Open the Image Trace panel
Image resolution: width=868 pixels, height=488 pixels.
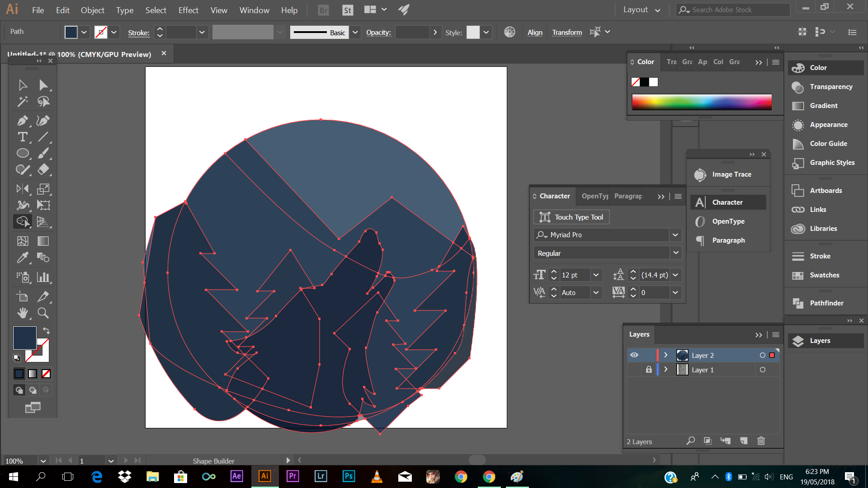click(x=728, y=174)
